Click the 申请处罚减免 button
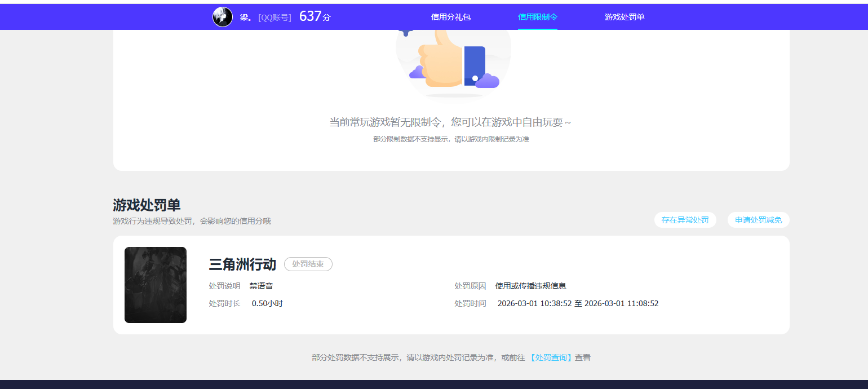This screenshot has height=389, width=868. point(758,220)
